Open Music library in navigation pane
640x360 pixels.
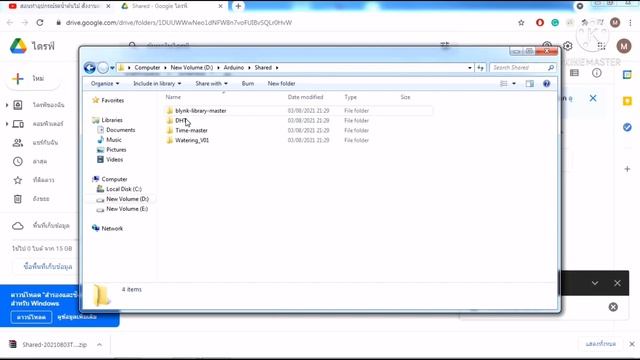113,140
